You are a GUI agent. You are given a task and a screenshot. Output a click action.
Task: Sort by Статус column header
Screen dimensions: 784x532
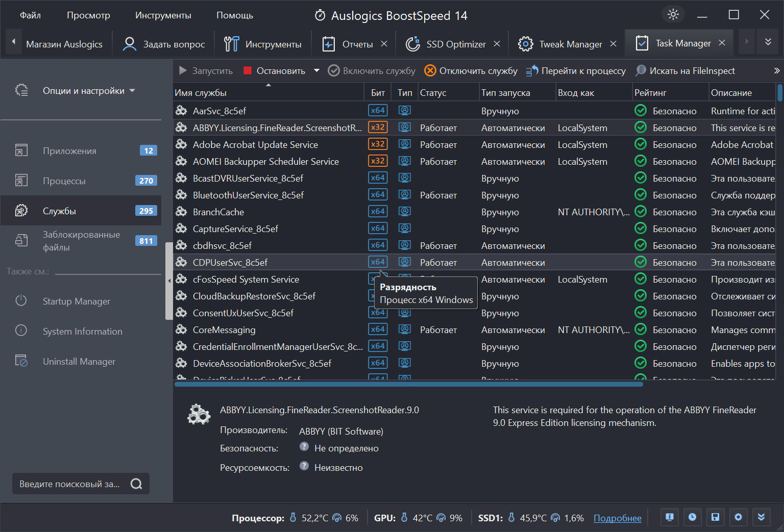pyautogui.click(x=448, y=93)
